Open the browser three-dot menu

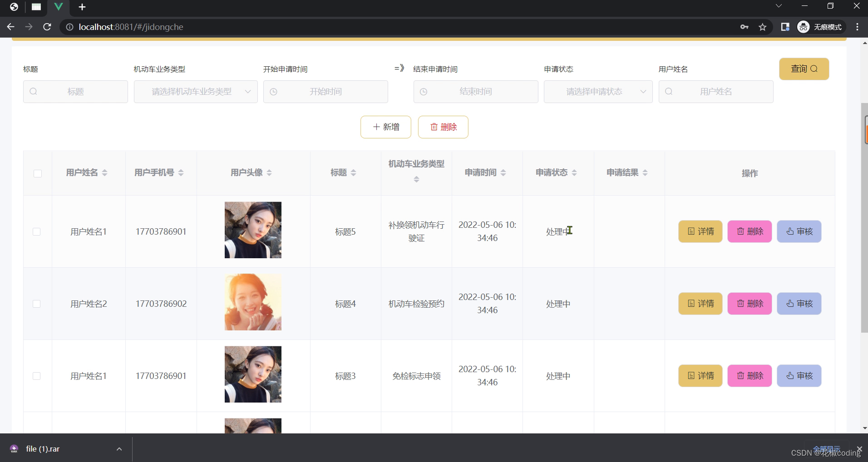tap(857, 27)
